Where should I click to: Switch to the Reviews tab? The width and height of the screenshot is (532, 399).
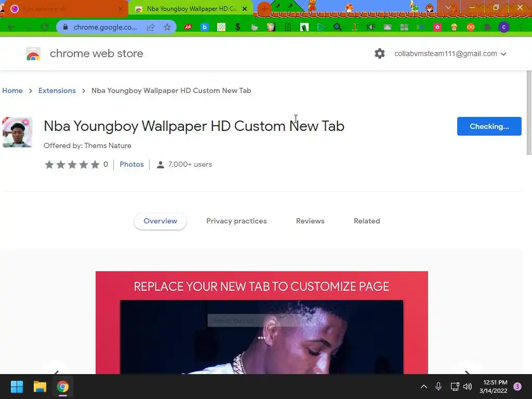310,221
